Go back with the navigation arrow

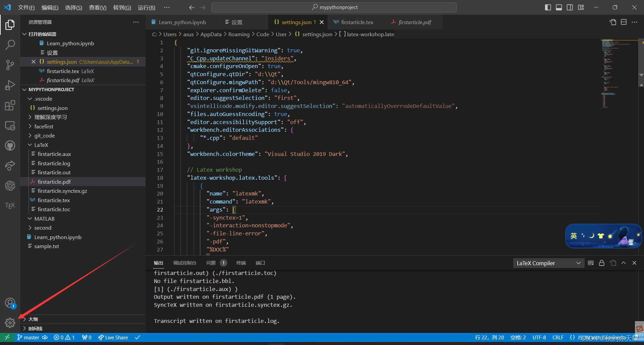click(x=192, y=7)
